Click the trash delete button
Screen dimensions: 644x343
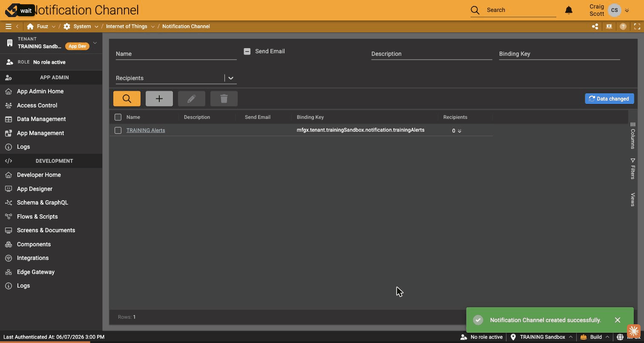coord(224,98)
